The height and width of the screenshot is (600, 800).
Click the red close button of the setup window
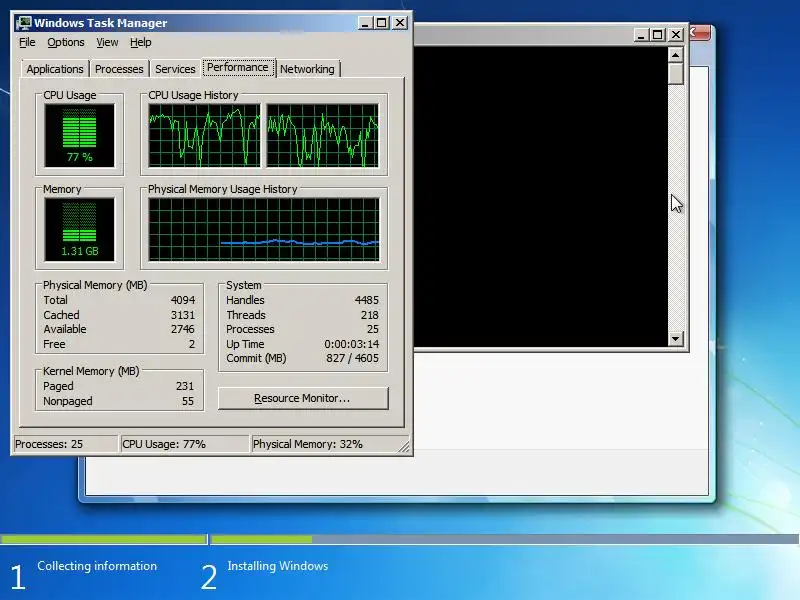[x=700, y=33]
